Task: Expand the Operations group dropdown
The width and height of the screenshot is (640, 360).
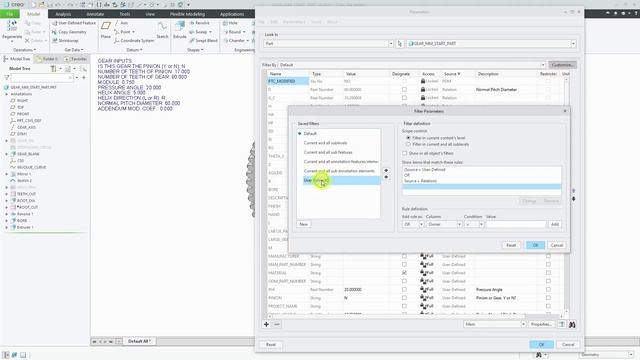Action: [x=24, y=50]
